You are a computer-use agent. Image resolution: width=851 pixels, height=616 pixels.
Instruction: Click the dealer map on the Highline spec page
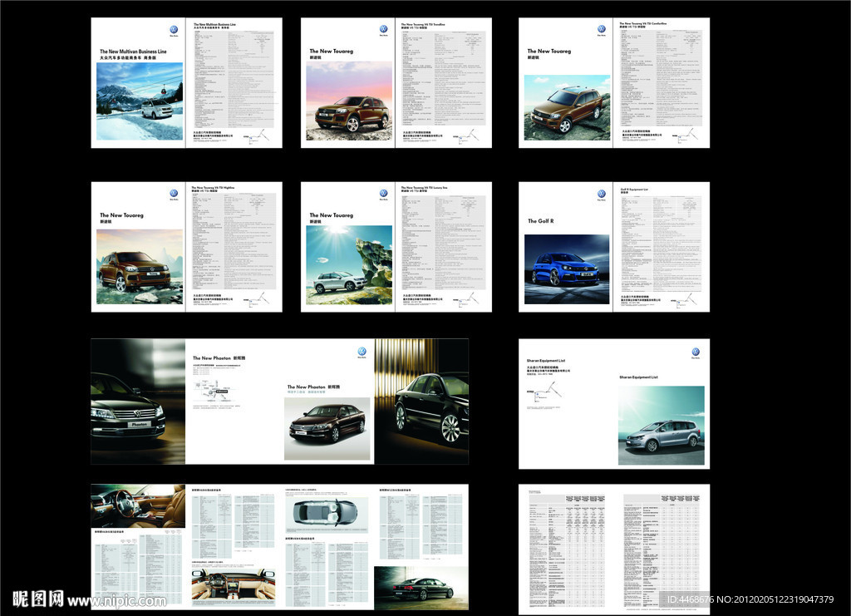[257, 300]
